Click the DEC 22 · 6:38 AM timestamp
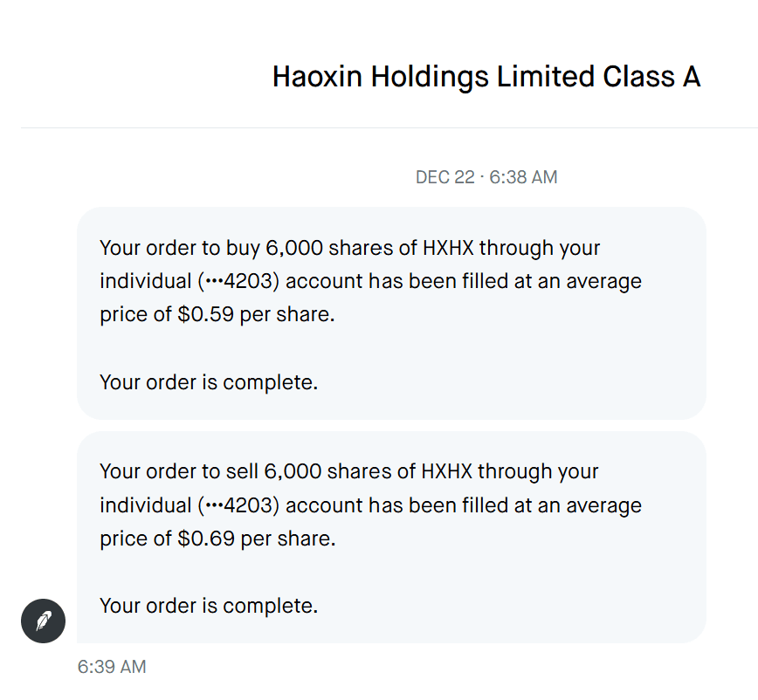The height and width of the screenshot is (700, 758). click(x=486, y=177)
